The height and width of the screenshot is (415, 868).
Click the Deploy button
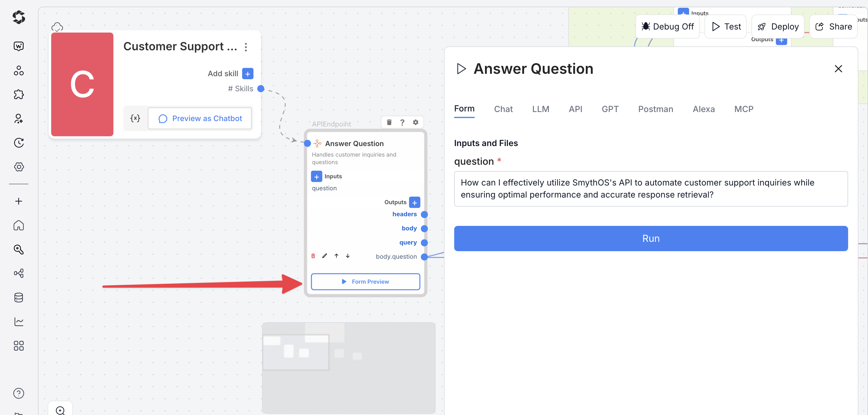tap(778, 27)
